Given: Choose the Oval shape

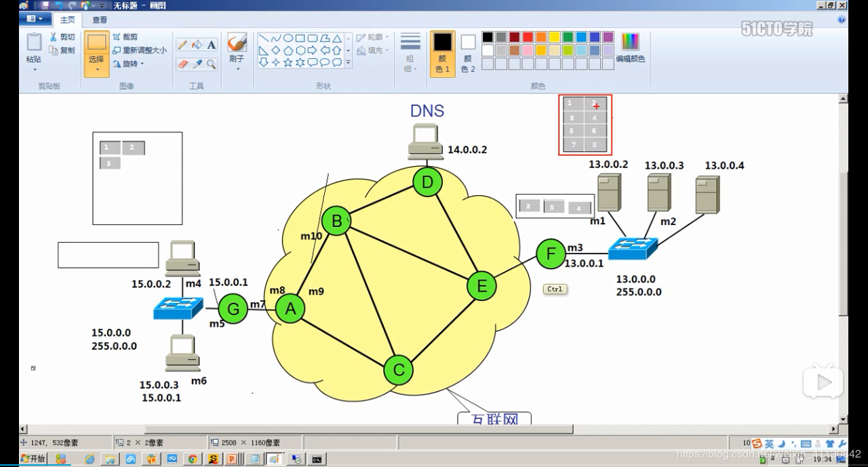Looking at the screenshot, I should (x=288, y=39).
